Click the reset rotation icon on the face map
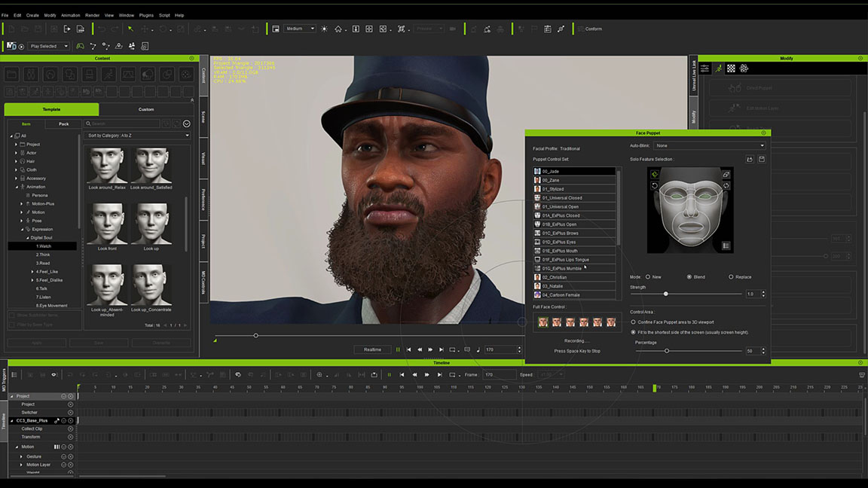Image resolution: width=868 pixels, height=488 pixels. click(x=654, y=186)
